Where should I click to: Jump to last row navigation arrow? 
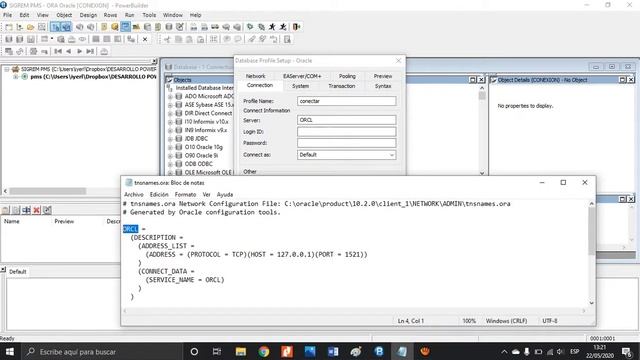pyautogui.click(x=90, y=51)
